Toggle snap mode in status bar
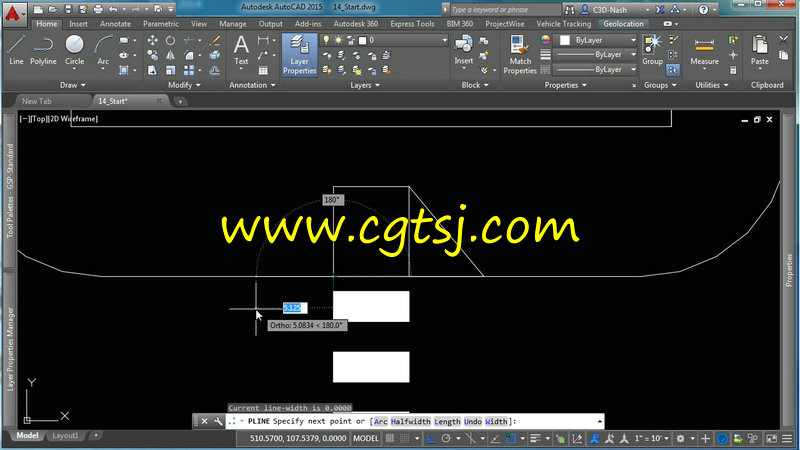800x450 pixels. [405, 438]
